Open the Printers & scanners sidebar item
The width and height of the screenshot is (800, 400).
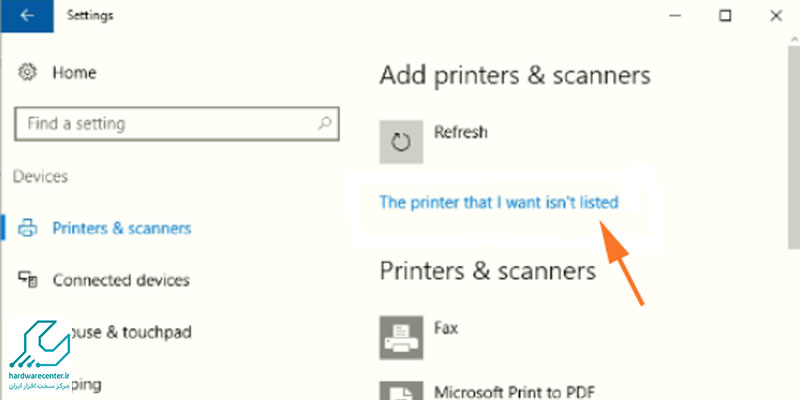121,228
